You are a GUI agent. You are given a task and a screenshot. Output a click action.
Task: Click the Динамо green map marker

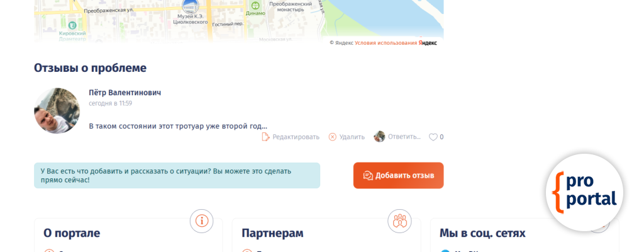coord(255,5)
